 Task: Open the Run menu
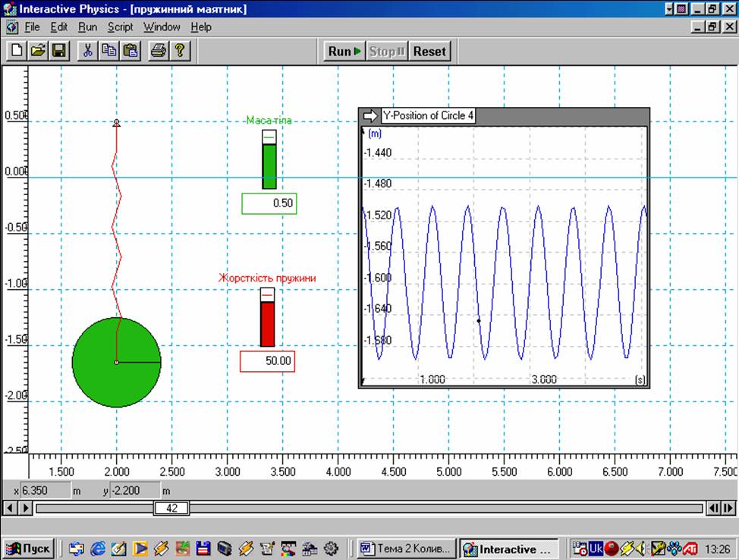click(88, 27)
